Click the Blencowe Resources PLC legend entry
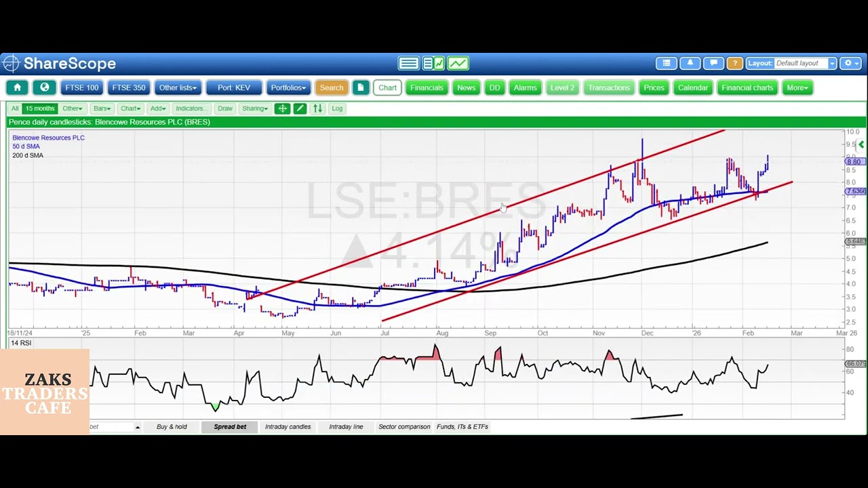This screenshot has width=868, height=488. (48, 138)
